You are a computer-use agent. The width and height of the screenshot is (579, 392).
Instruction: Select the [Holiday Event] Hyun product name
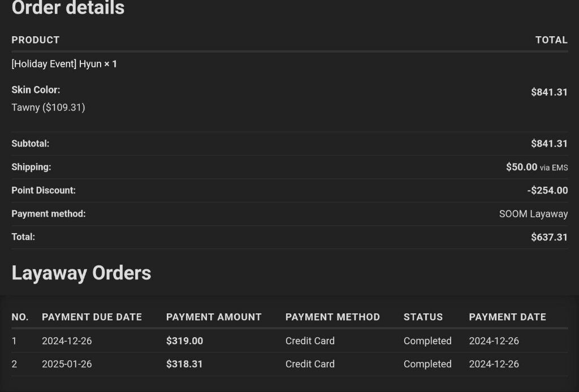coord(57,64)
